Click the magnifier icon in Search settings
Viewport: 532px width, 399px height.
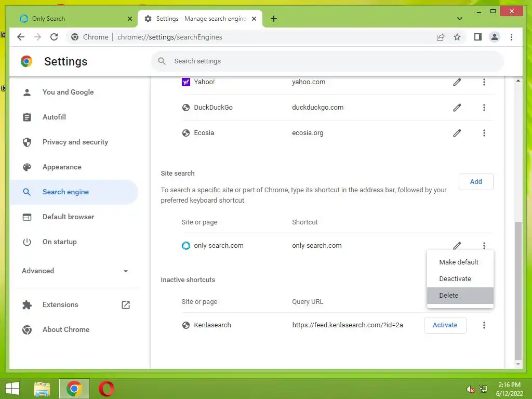point(162,61)
